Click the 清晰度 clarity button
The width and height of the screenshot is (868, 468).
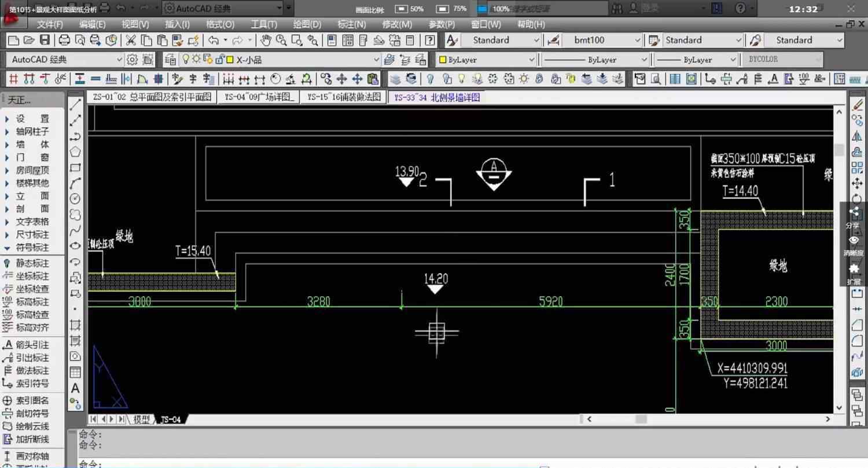tap(854, 246)
